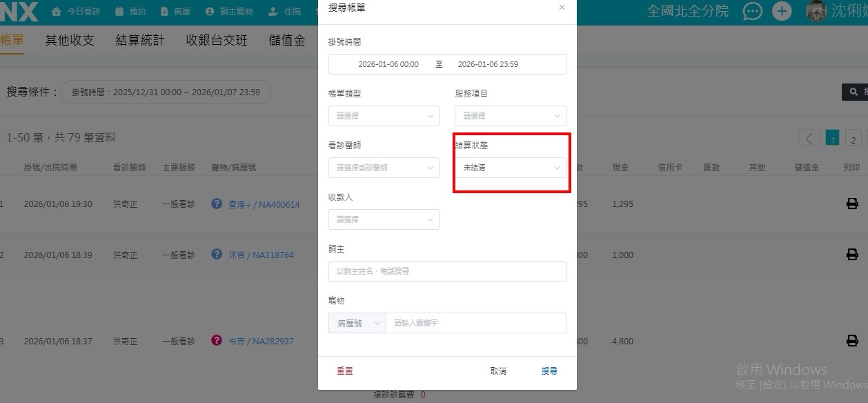This screenshot has height=403, width=868.
Task: Click the 搜尋 button in dialog
Action: coord(549,371)
